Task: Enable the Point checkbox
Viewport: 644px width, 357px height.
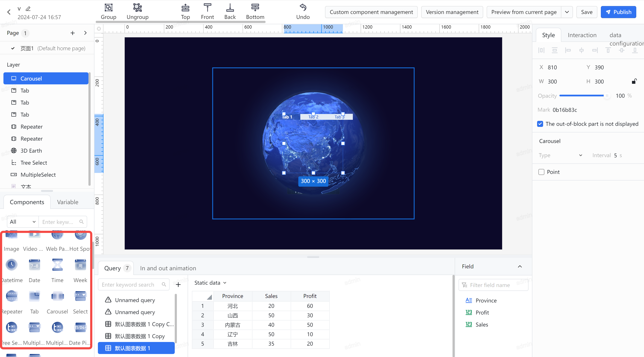Action: pyautogui.click(x=541, y=172)
